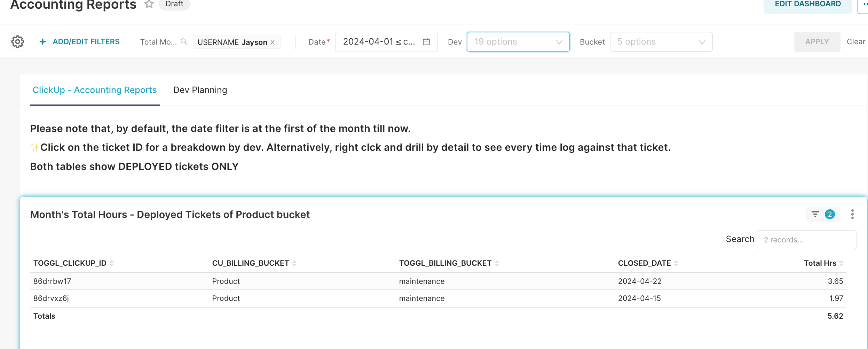
Task: Click Product cell in 86drrbw17 row
Action: click(x=226, y=281)
